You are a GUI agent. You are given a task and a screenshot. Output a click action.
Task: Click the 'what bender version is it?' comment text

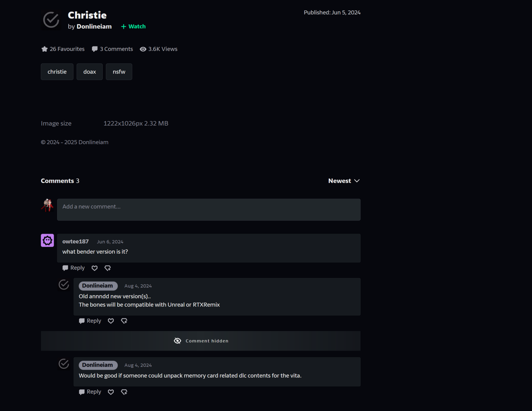[x=95, y=252]
